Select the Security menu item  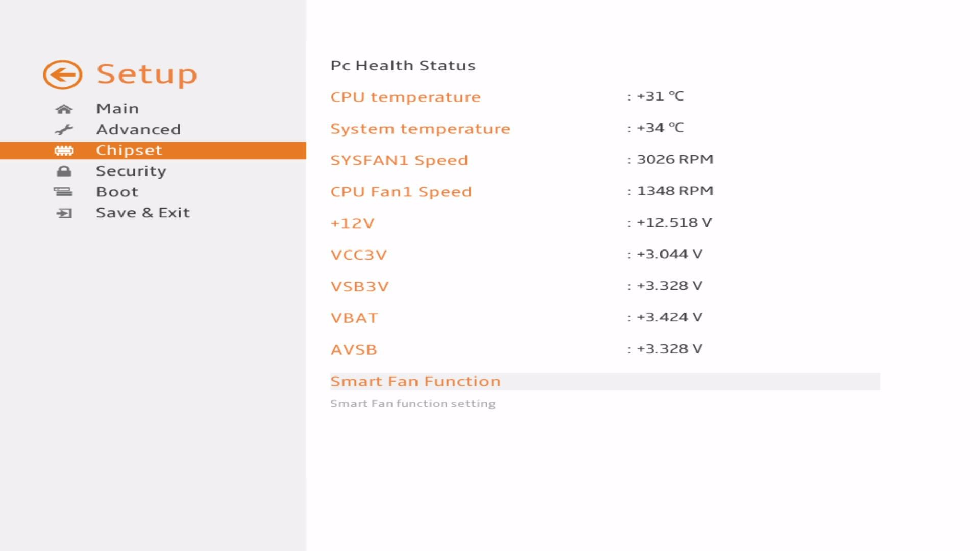(131, 171)
